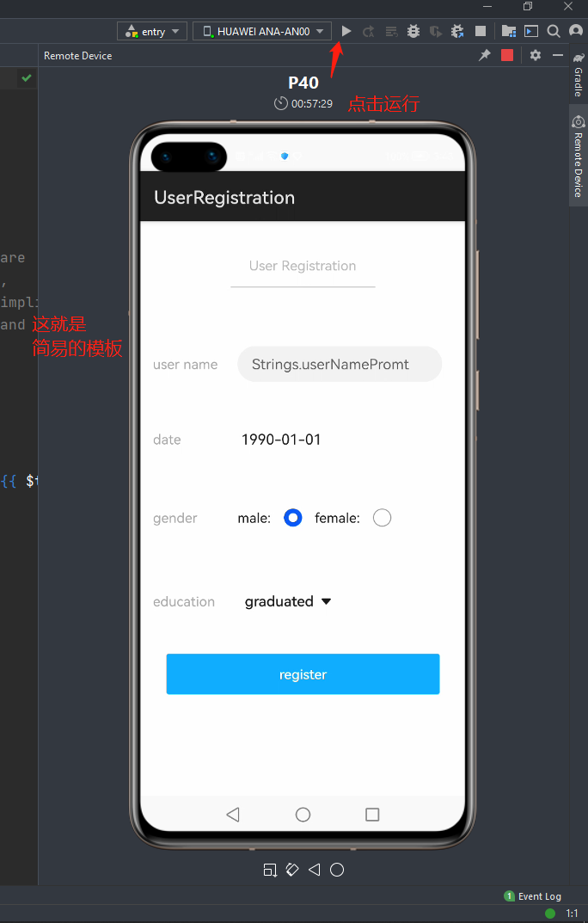This screenshot has width=588, height=923.
Task: Tap the phone's on-screen back triangle
Action: [232, 815]
